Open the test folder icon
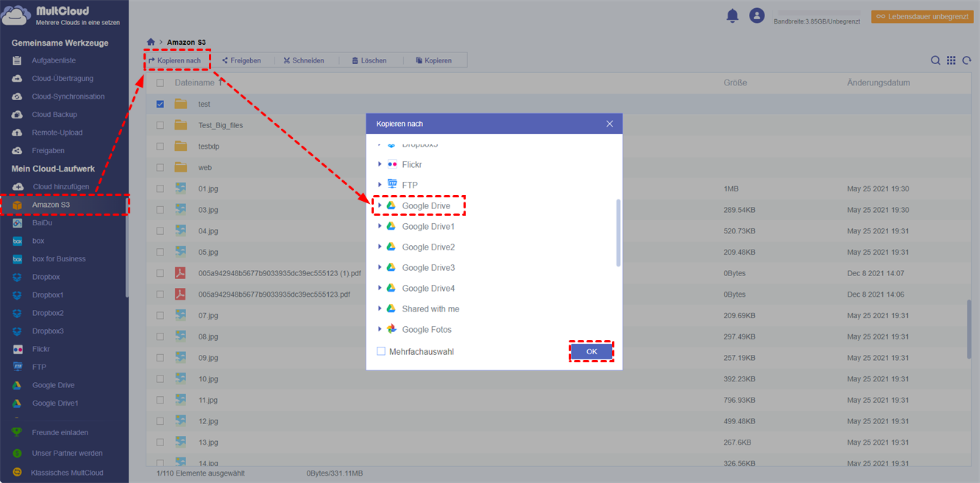 click(181, 104)
